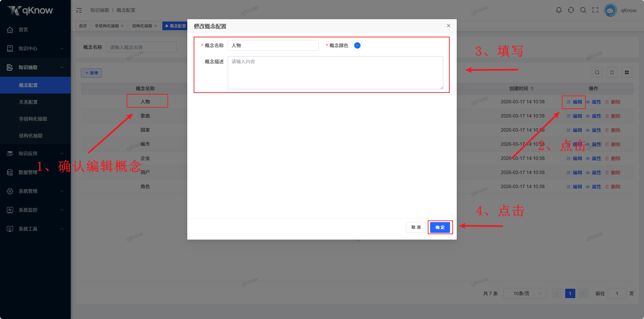Expand 知识中心 sidebar menu
The height and width of the screenshot is (319, 644).
click(35, 48)
